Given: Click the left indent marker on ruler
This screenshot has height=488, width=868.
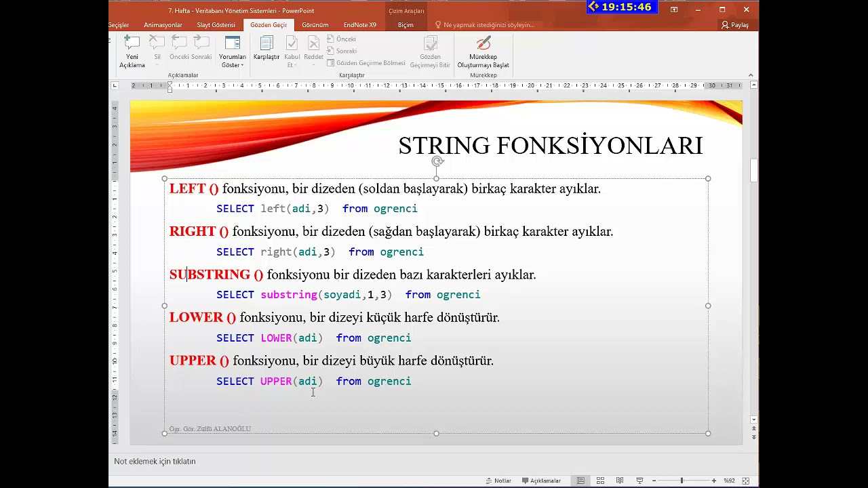Looking at the screenshot, I should point(170,89).
